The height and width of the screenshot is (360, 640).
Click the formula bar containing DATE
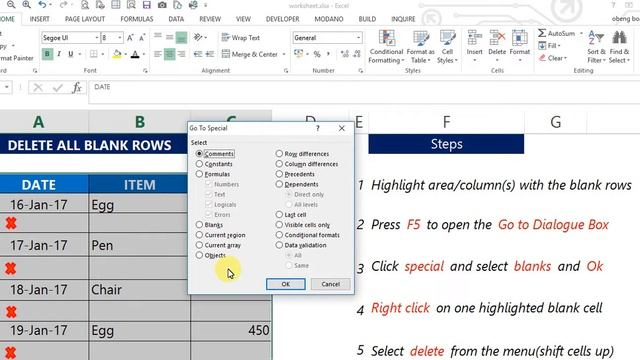click(x=364, y=92)
